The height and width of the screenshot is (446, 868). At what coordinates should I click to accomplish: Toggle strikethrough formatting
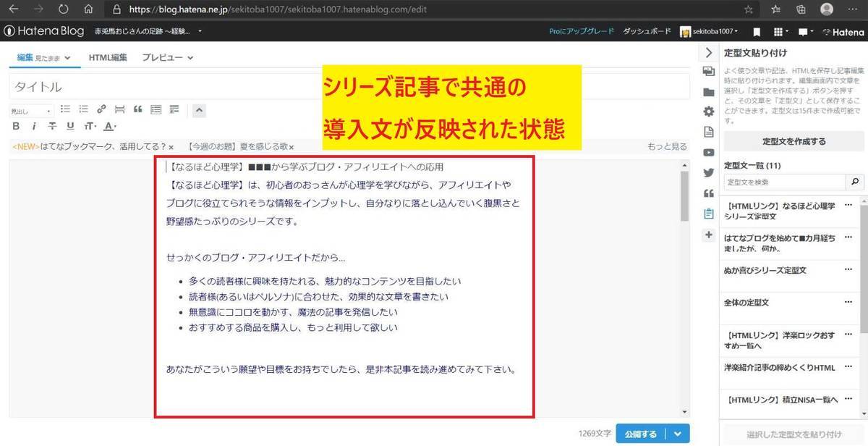(52, 127)
